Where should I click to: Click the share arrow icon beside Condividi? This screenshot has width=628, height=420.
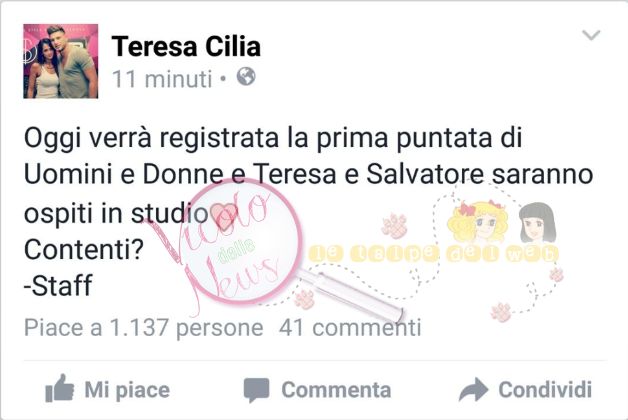pyautogui.click(x=473, y=389)
